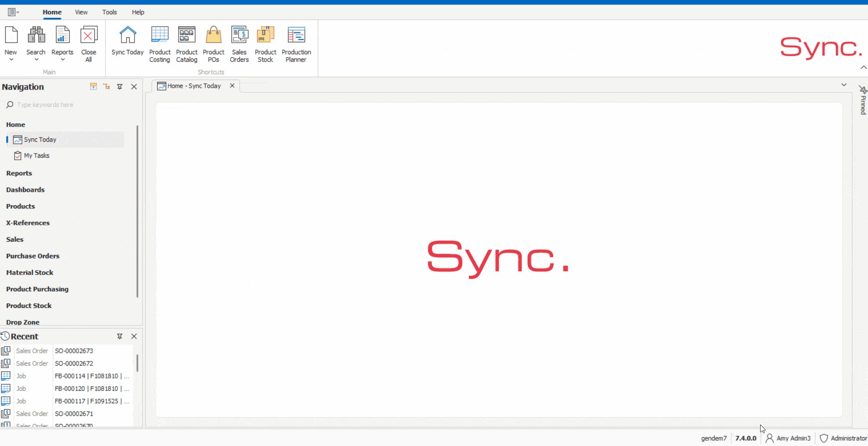This screenshot has width=868, height=446.
Task: Toggle pin on the Recent panel
Action: click(120, 336)
